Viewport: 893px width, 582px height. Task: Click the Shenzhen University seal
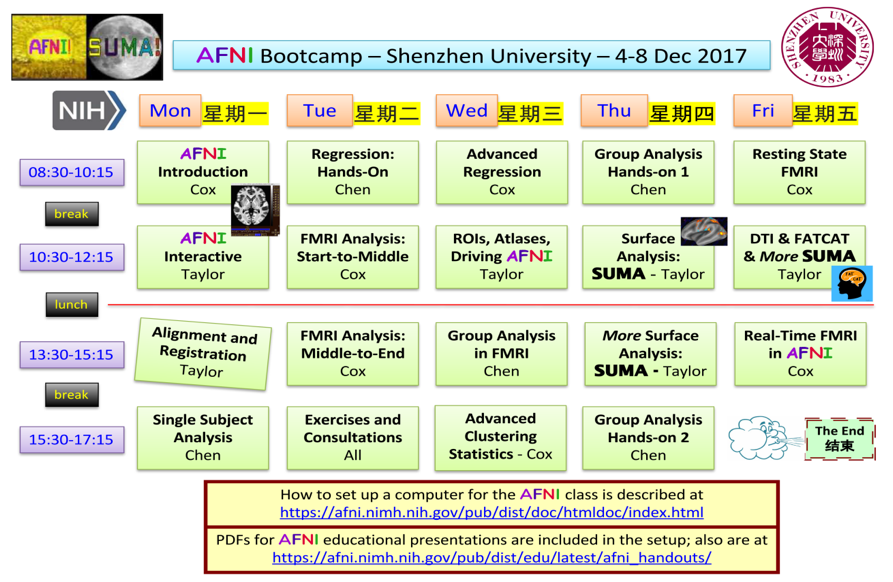(x=827, y=45)
